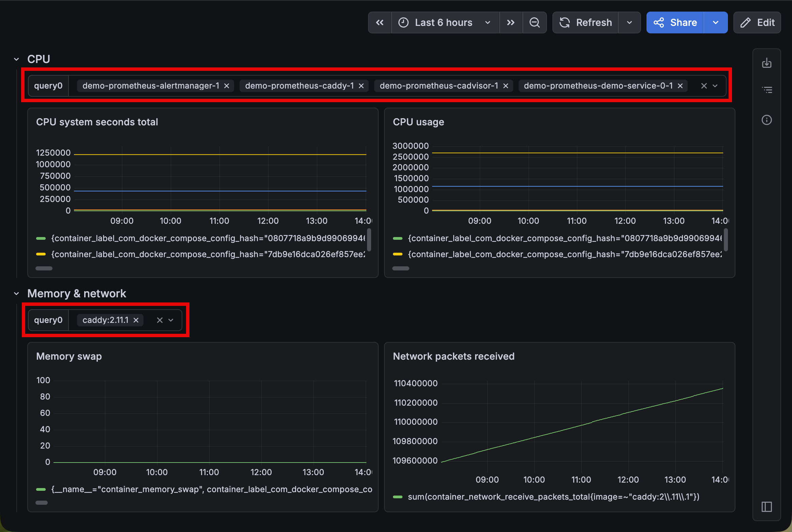Open the refresh interval dropdown arrow
Image resolution: width=792 pixels, height=532 pixels.
click(629, 22)
